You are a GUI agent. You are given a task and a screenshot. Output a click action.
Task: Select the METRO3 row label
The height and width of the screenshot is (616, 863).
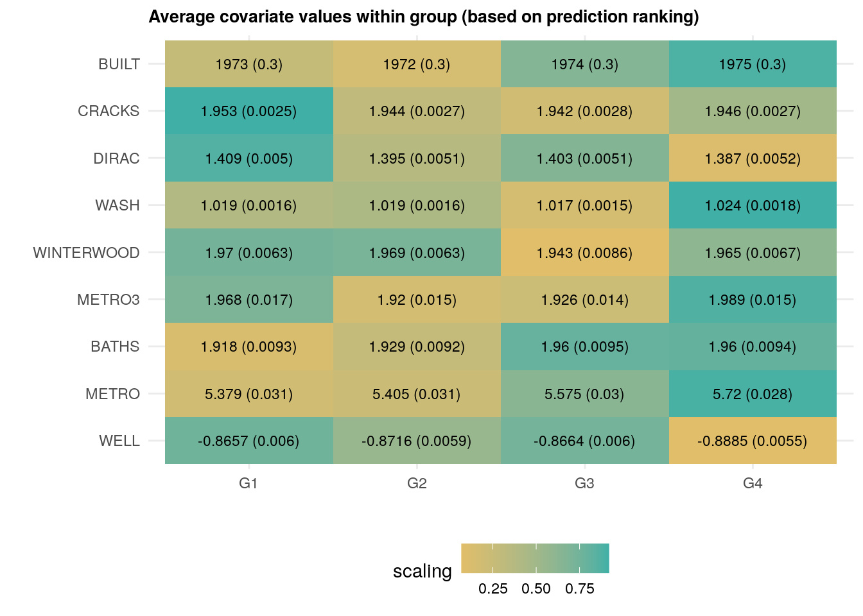pos(108,300)
